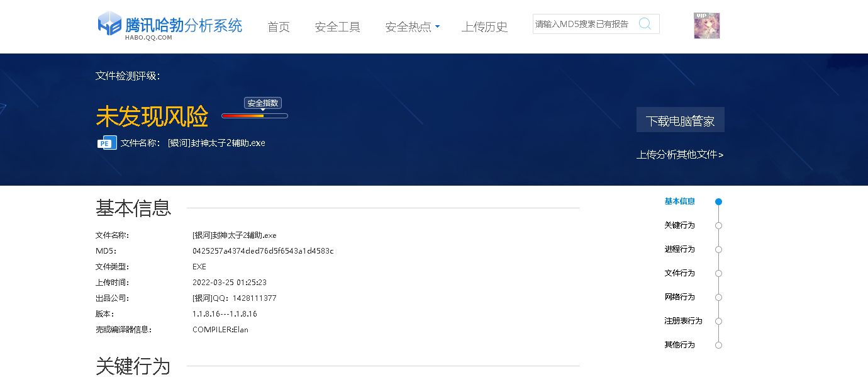Go to 上传历史 page

click(484, 27)
